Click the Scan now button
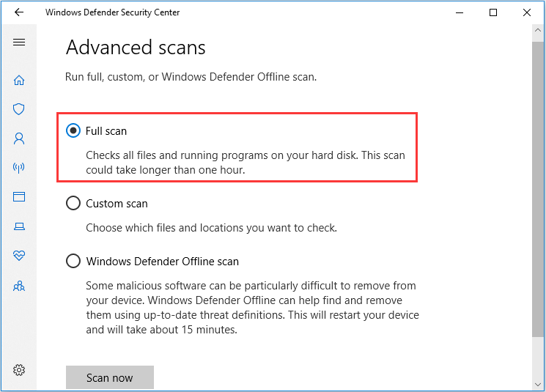This screenshot has width=546, height=392. (x=110, y=377)
